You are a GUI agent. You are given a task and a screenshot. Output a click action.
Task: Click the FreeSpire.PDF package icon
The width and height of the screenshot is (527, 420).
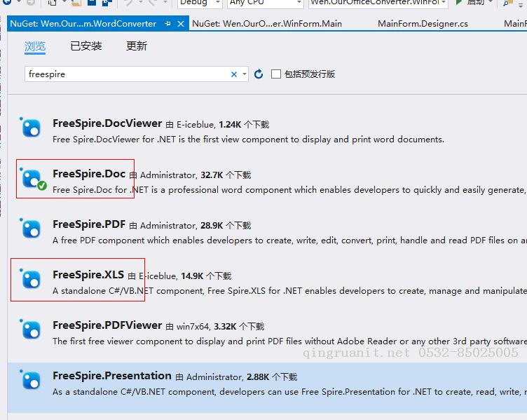(31, 229)
